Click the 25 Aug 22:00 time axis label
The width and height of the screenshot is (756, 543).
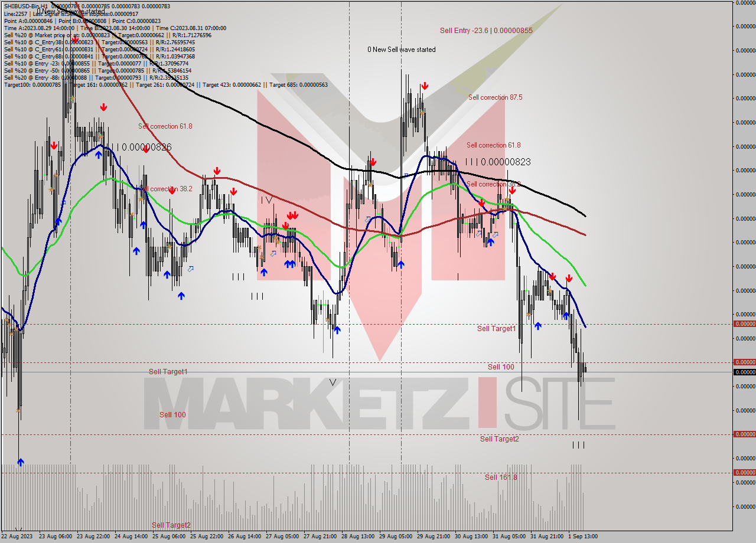click(206, 537)
